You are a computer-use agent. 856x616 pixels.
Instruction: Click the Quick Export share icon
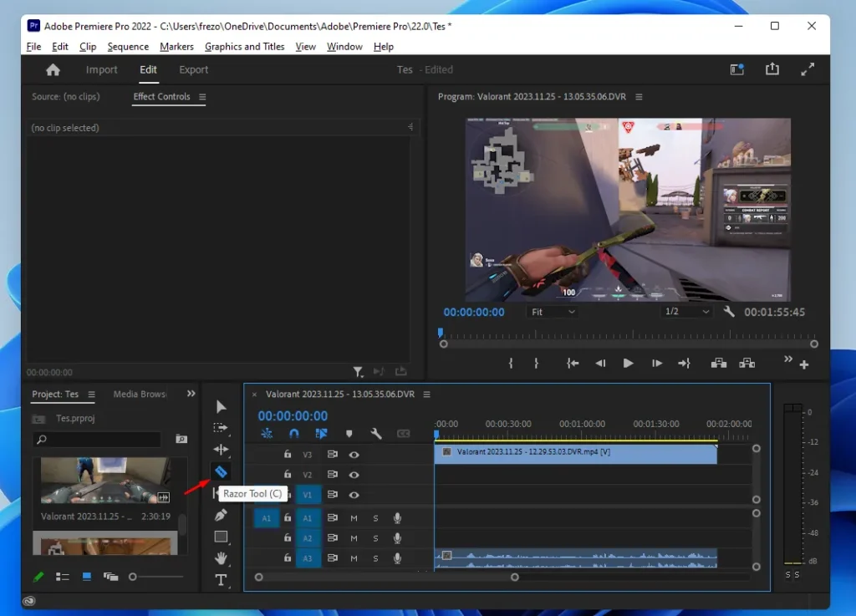tap(772, 69)
